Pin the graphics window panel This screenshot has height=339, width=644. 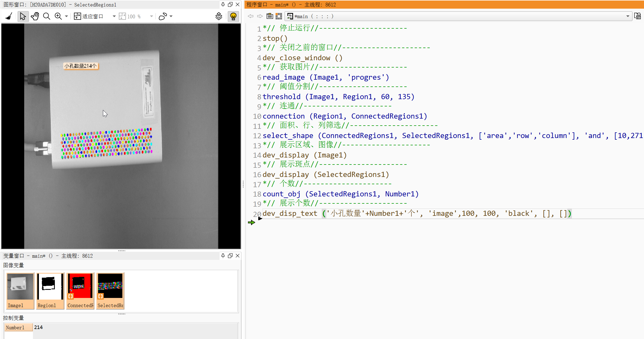coord(223,5)
